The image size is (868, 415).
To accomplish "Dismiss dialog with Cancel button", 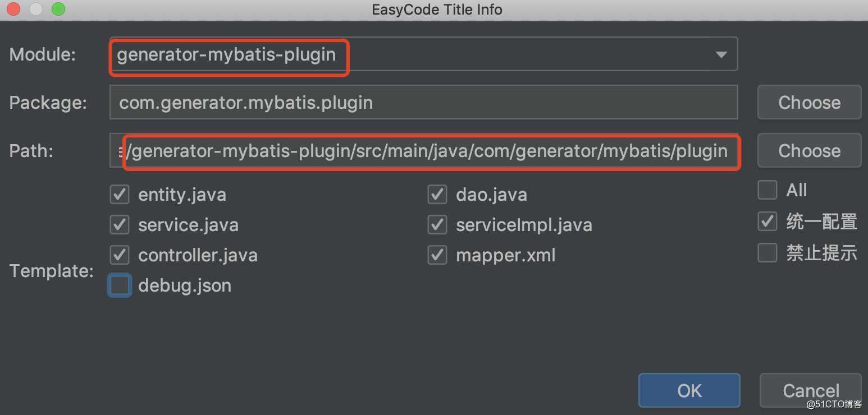I will [811, 390].
